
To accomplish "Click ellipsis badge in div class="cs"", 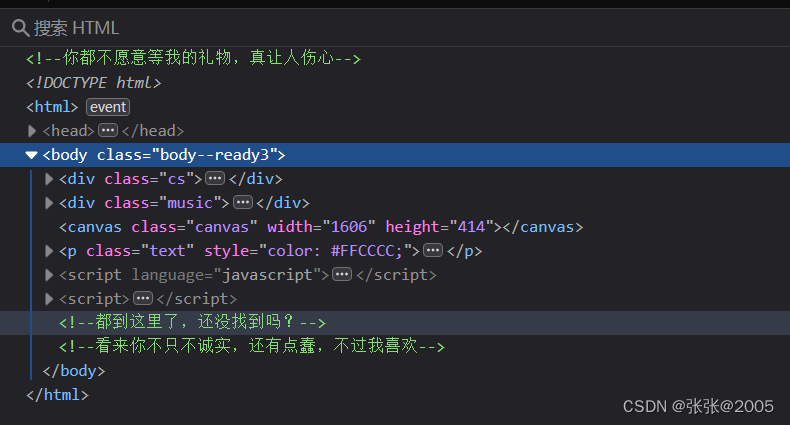I will 215,178.
